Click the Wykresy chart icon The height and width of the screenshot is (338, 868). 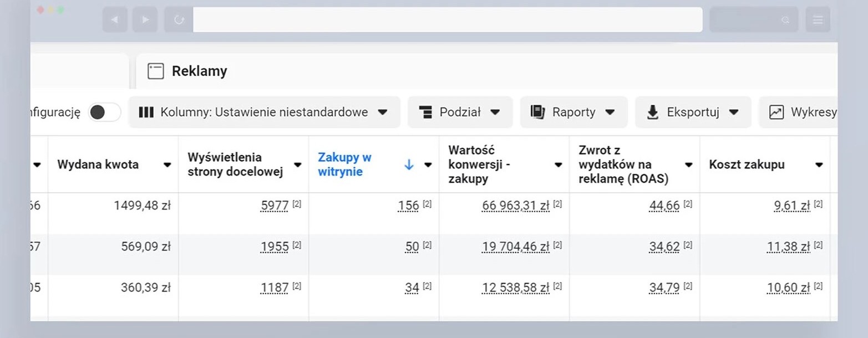[x=776, y=112]
